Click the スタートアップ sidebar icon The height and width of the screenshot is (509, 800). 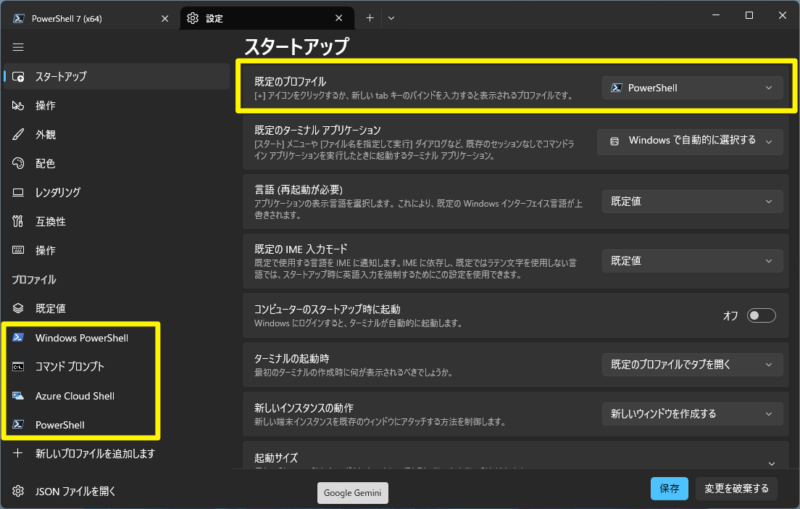point(18,77)
